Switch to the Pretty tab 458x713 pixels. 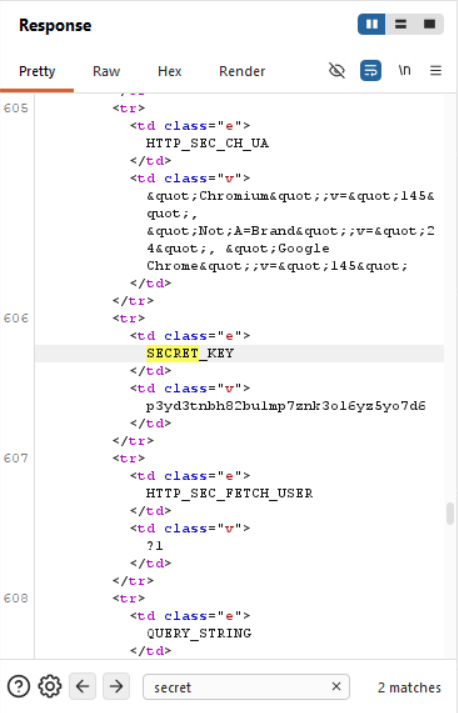tap(37, 71)
